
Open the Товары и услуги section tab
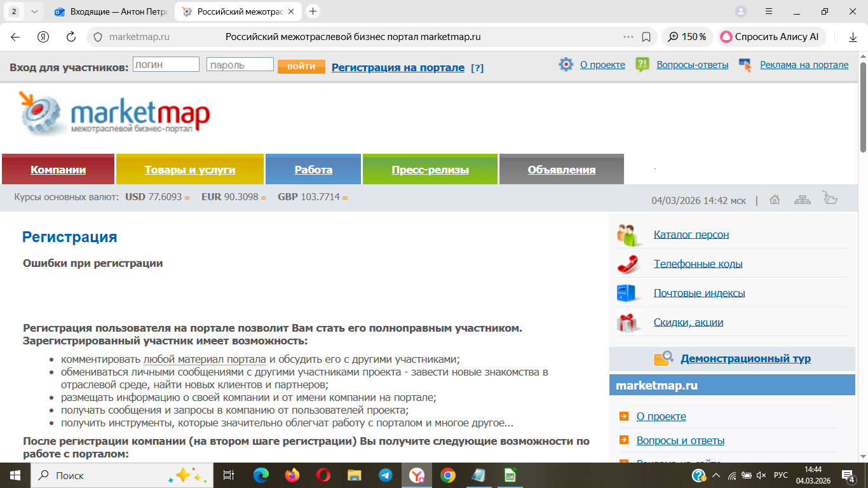190,170
